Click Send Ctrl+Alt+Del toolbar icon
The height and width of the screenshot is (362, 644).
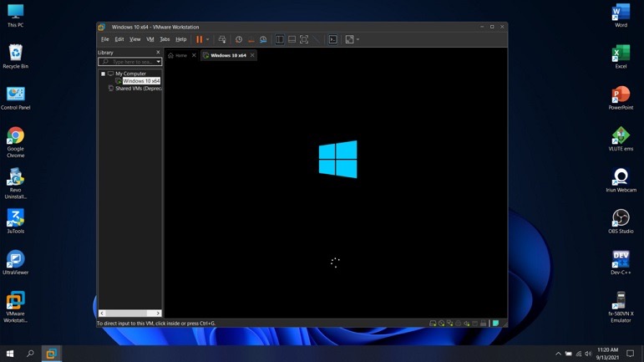click(222, 39)
